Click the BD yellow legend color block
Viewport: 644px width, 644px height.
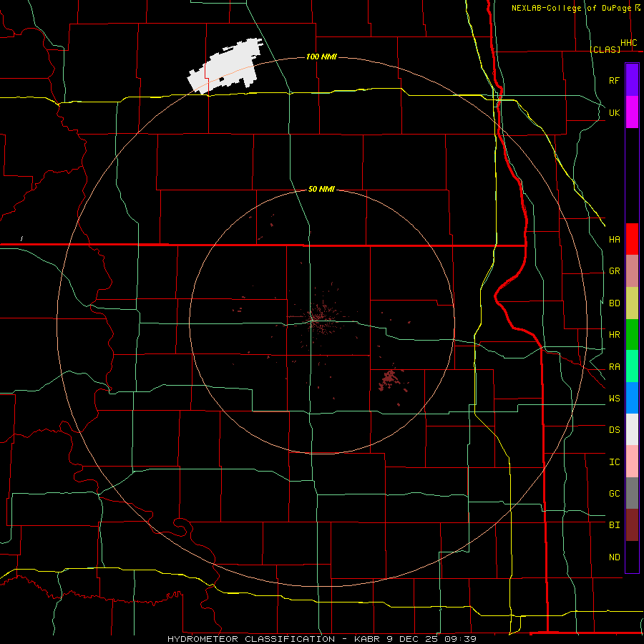pyautogui.click(x=632, y=303)
